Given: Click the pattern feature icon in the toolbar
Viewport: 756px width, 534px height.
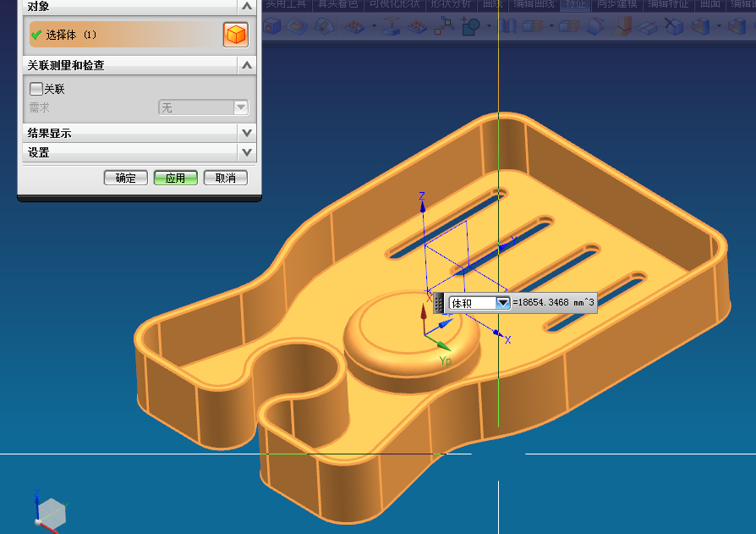Looking at the screenshot, I should click(443, 26).
